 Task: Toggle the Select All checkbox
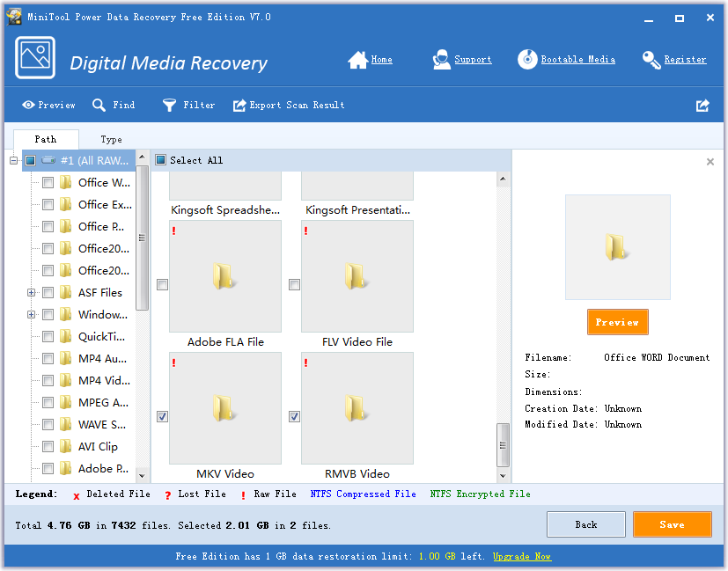[160, 160]
